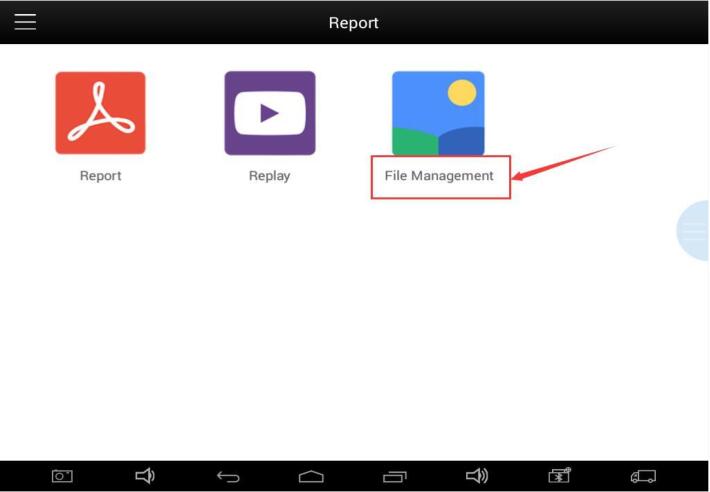Tap the truck vehicle icon
The height and width of the screenshot is (492, 710).
tap(643, 476)
